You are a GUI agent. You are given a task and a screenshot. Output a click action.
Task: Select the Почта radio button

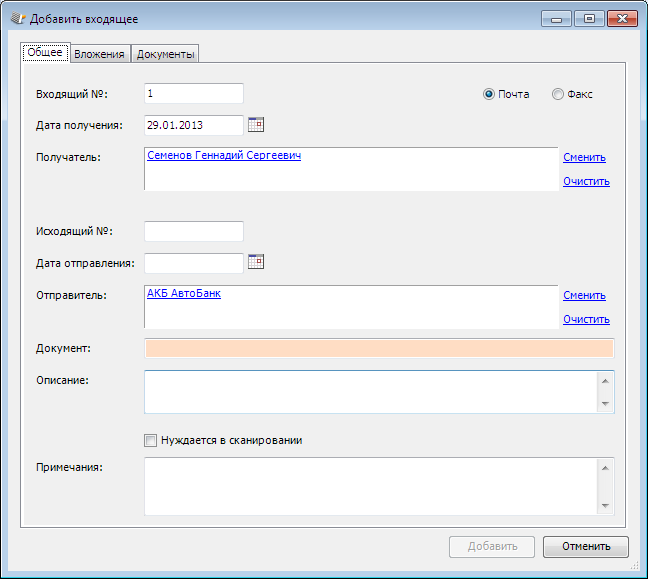coord(489,94)
